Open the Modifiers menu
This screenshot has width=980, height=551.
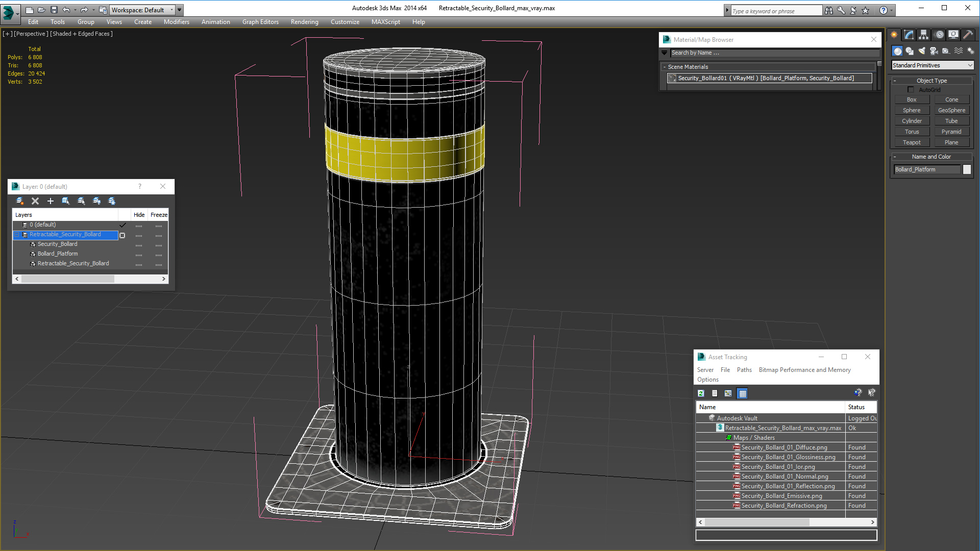tap(177, 22)
